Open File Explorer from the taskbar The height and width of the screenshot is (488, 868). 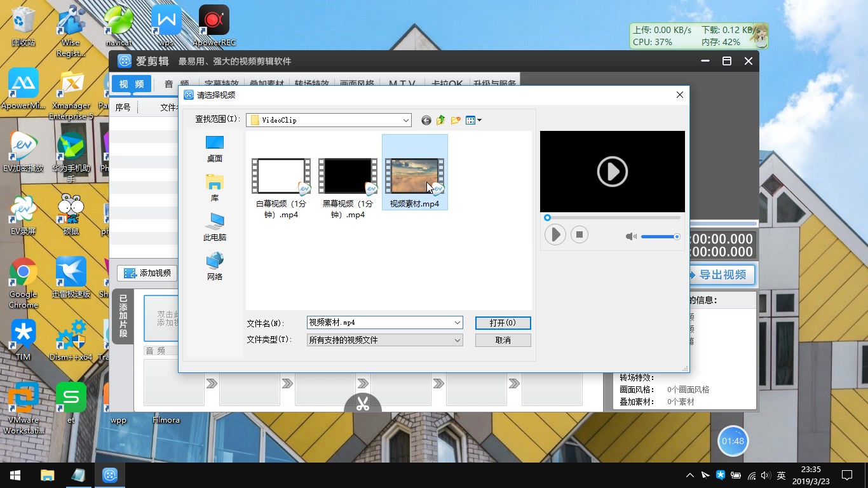(x=47, y=475)
